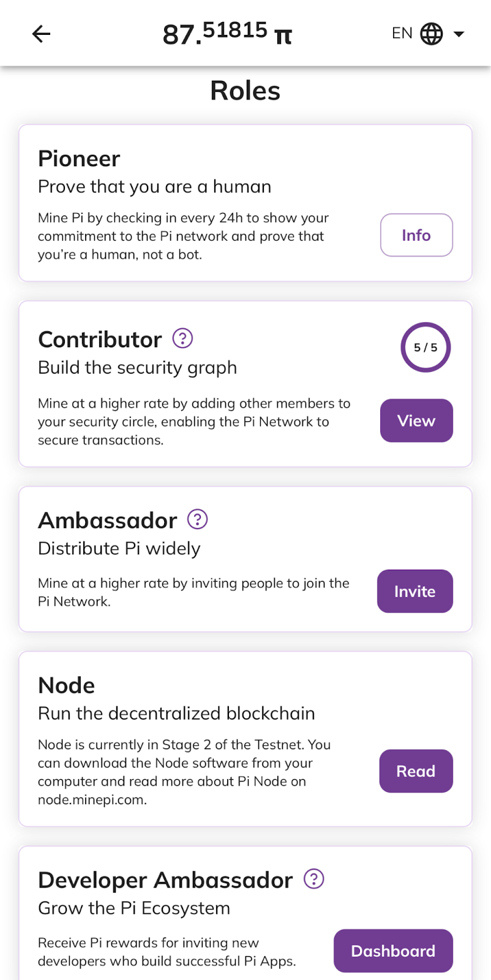
Task: Open the Contributor help question icon
Action: click(x=182, y=338)
